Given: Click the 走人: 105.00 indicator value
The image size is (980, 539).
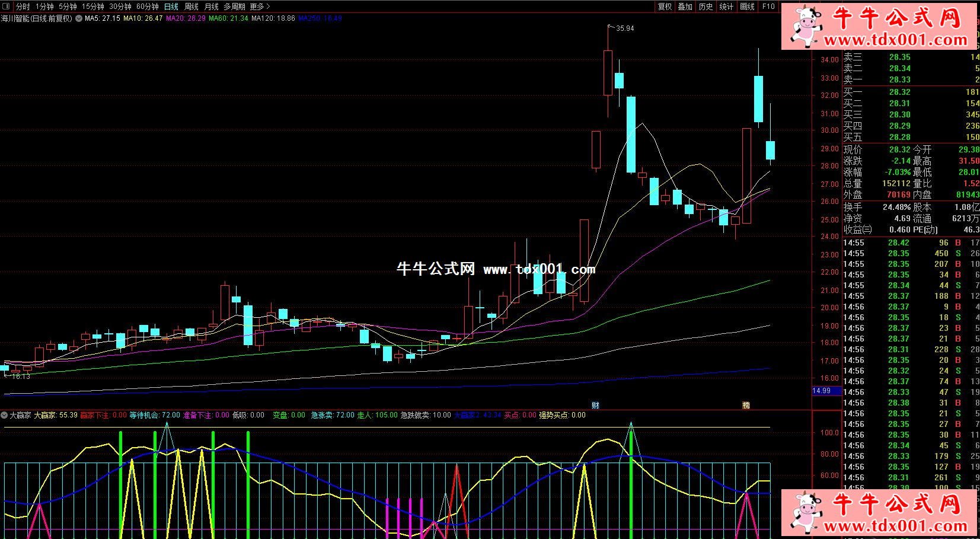Looking at the screenshot, I should point(377,415).
